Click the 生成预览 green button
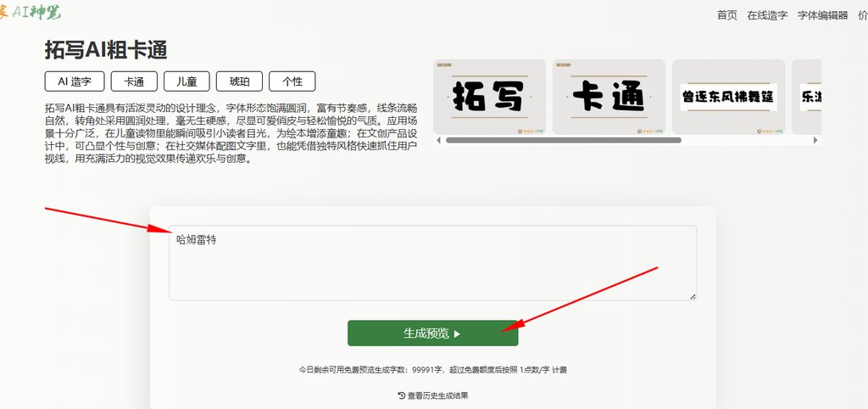 pos(433,333)
